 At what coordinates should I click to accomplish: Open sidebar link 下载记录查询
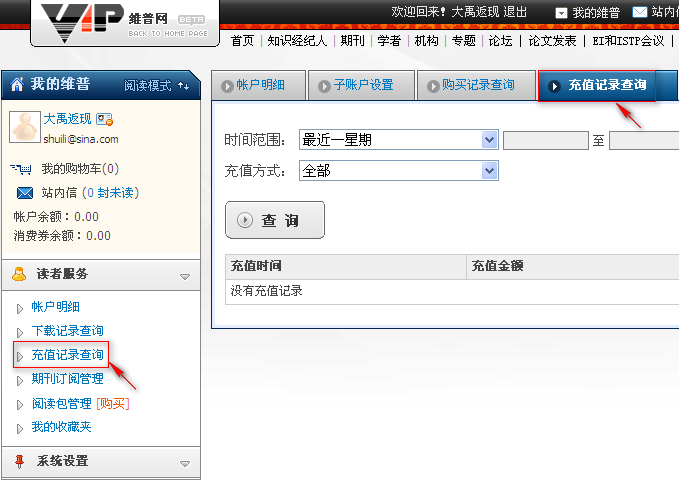coord(68,331)
